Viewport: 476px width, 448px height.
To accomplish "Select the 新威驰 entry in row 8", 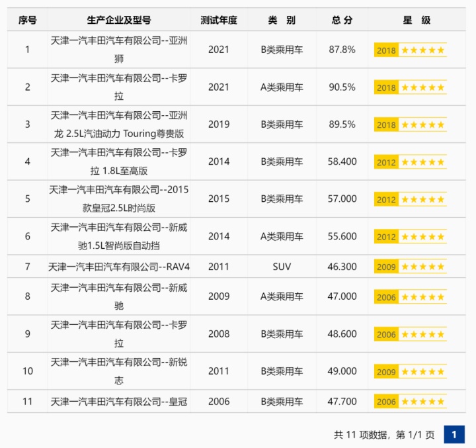I will (119, 296).
